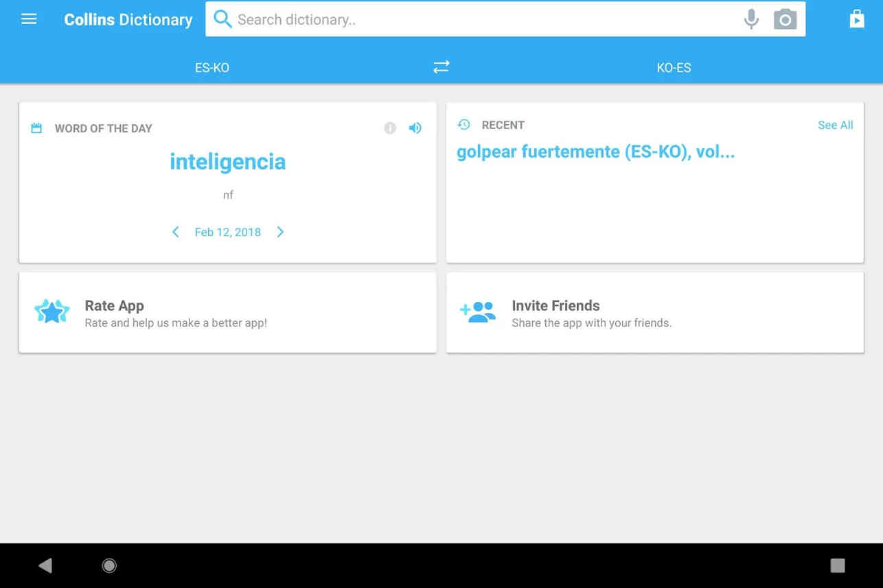Select the ES-KO dictionary tab
Image resolution: width=883 pixels, height=588 pixels.
(x=212, y=67)
